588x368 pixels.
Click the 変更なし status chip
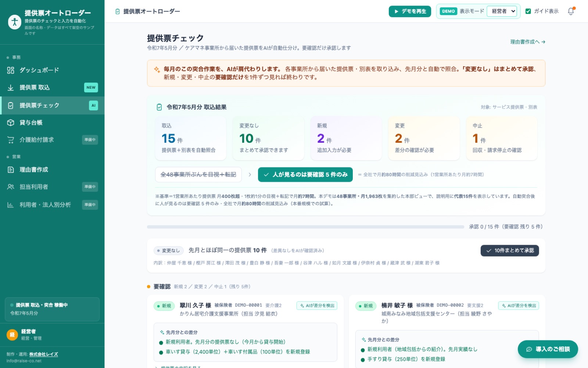coord(168,251)
